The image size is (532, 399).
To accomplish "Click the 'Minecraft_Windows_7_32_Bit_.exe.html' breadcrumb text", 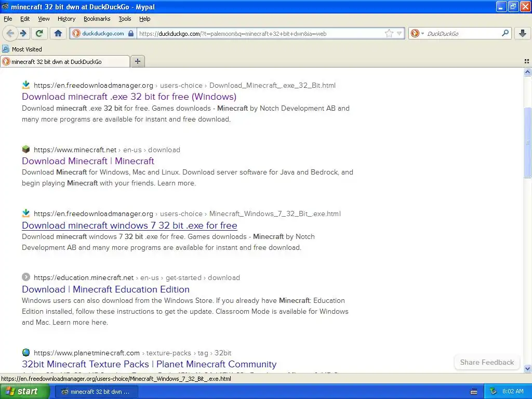I will click(275, 214).
